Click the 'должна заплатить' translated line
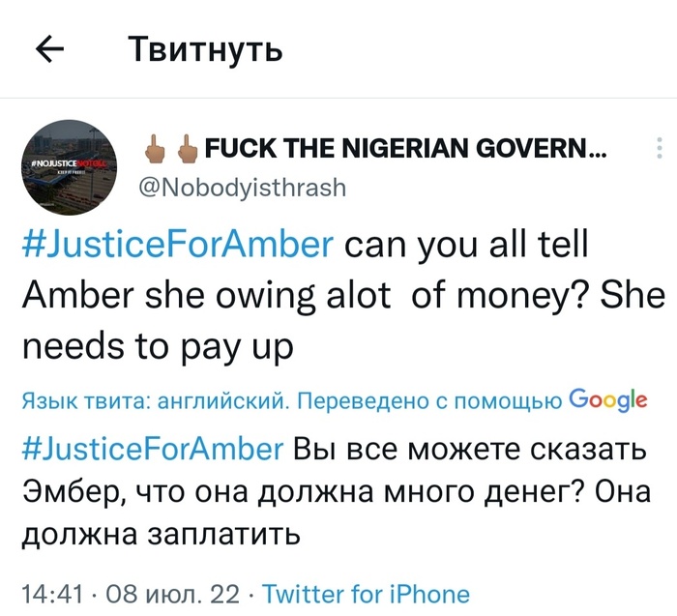 click(x=162, y=535)
